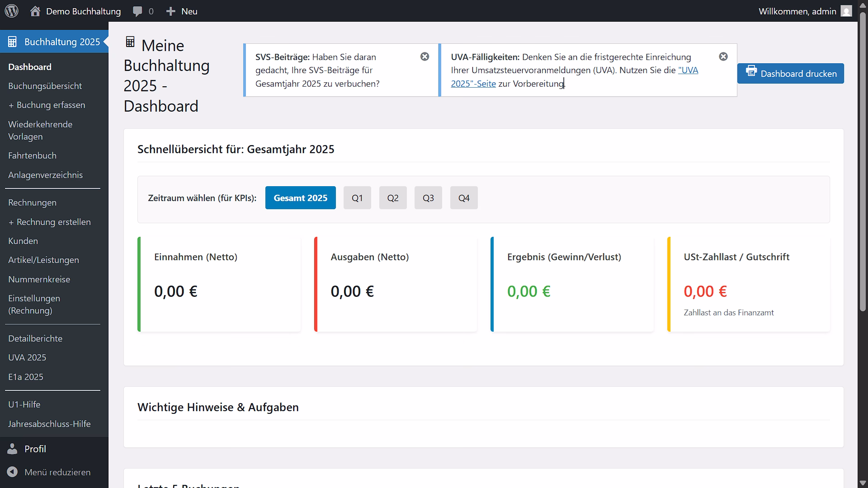Click Dashboard drucken button
This screenshot has width=868, height=488.
[790, 74]
